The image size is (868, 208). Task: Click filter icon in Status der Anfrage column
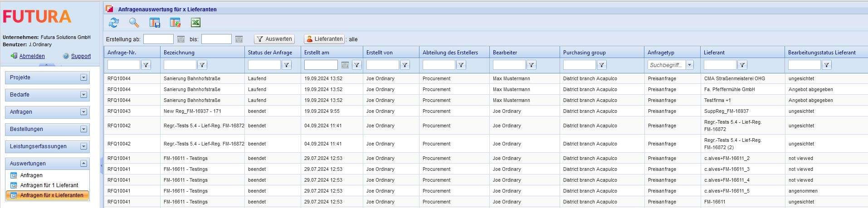[x=287, y=65]
